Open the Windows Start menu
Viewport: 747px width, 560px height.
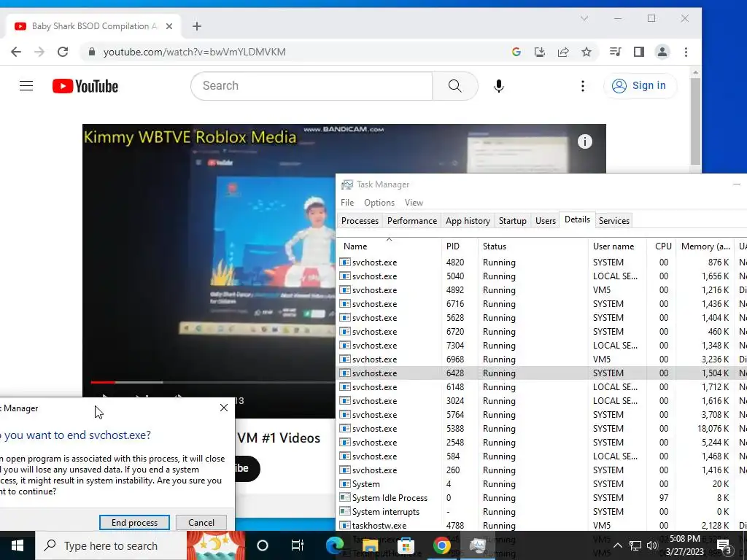click(18, 545)
